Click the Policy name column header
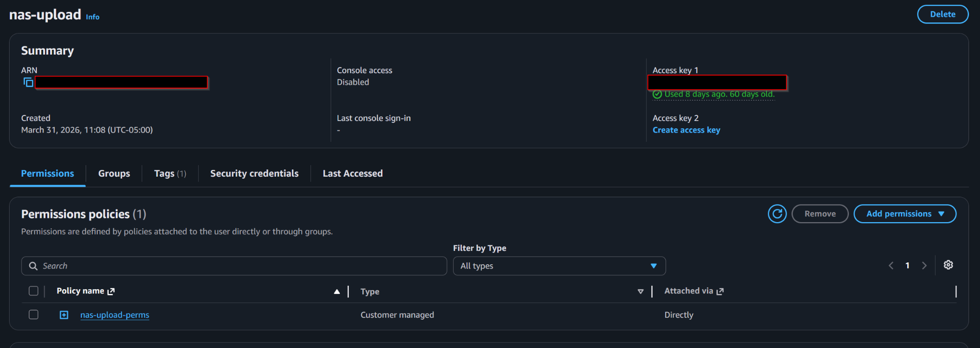980x348 pixels. (80, 291)
